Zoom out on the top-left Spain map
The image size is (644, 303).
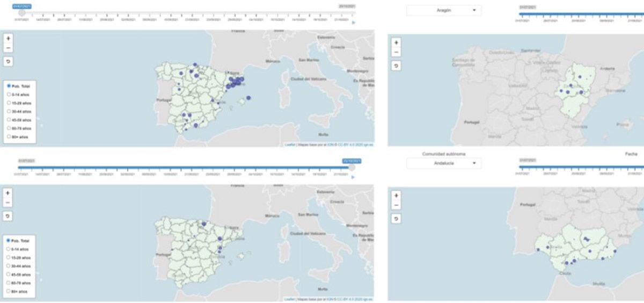(x=8, y=48)
